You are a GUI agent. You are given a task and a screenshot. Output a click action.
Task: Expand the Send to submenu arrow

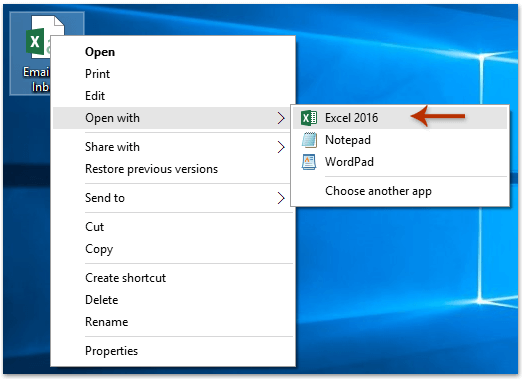[281, 198]
